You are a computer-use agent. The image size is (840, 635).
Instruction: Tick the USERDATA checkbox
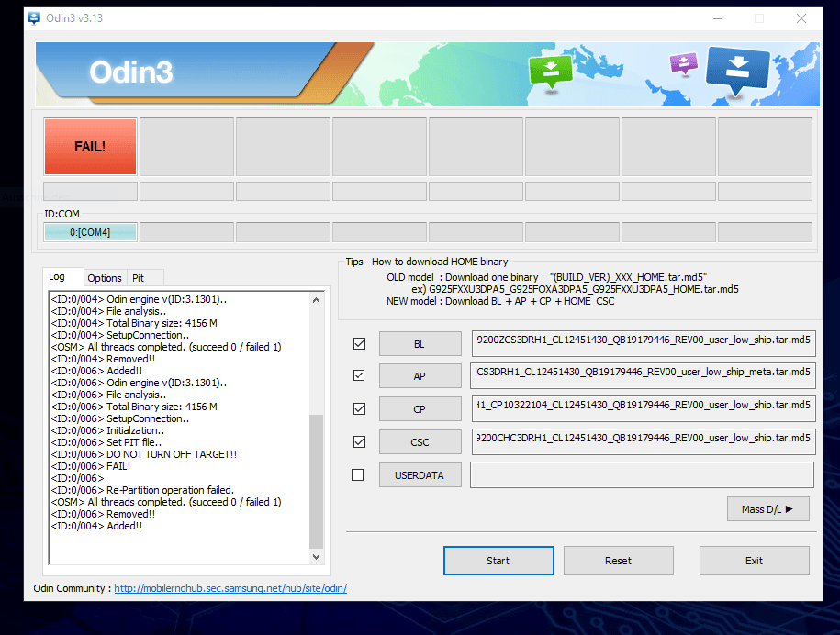point(358,475)
